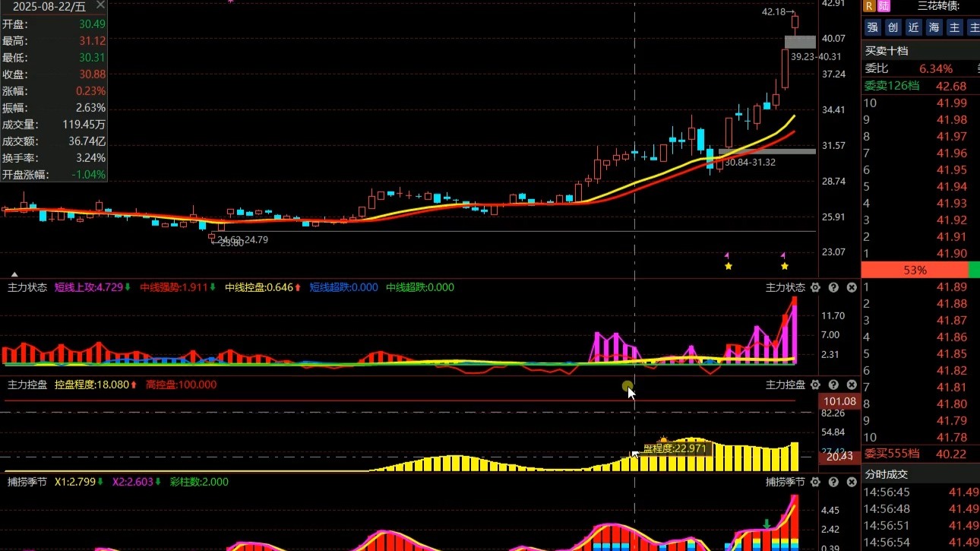Click the yellow star marker under latest candles
Image resolution: width=980 pixels, height=551 pixels.
[x=785, y=266]
